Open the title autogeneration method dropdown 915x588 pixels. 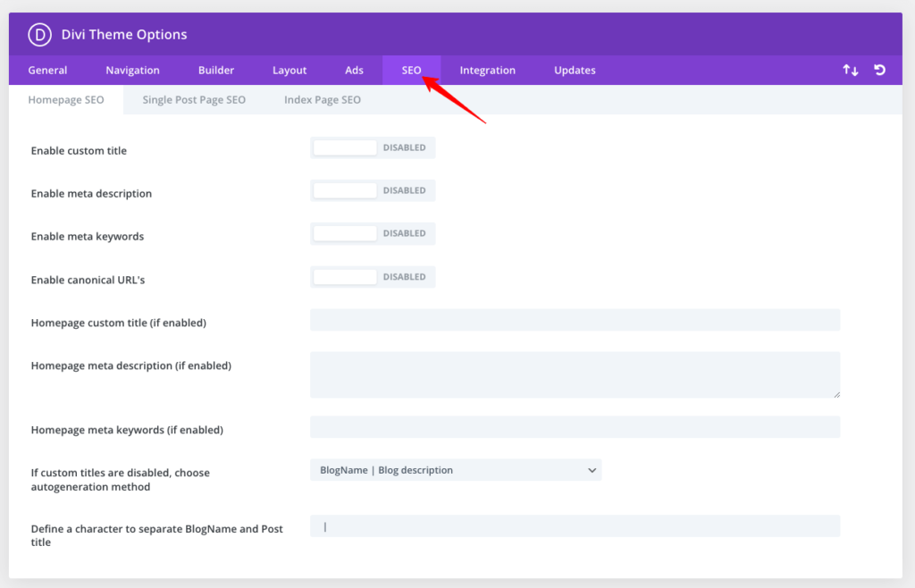click(x=456, y=470)
